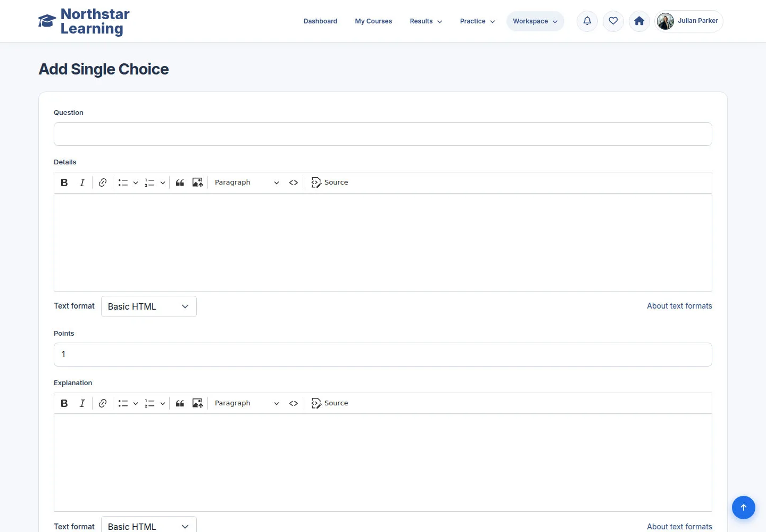Click the scroll-to-top arrow button

coord(744,508)
